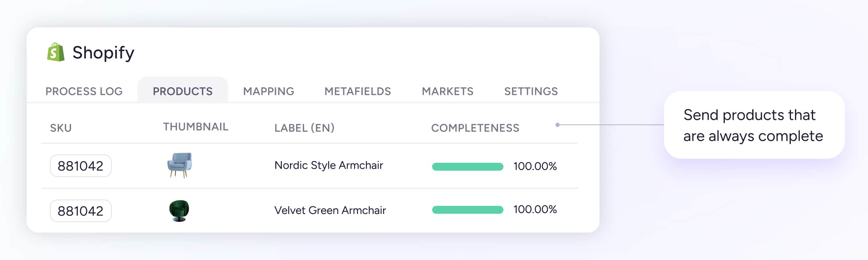Click the Completeness column header
The height and width of the screenshot is (260, 868).
[x=475, y=128]
